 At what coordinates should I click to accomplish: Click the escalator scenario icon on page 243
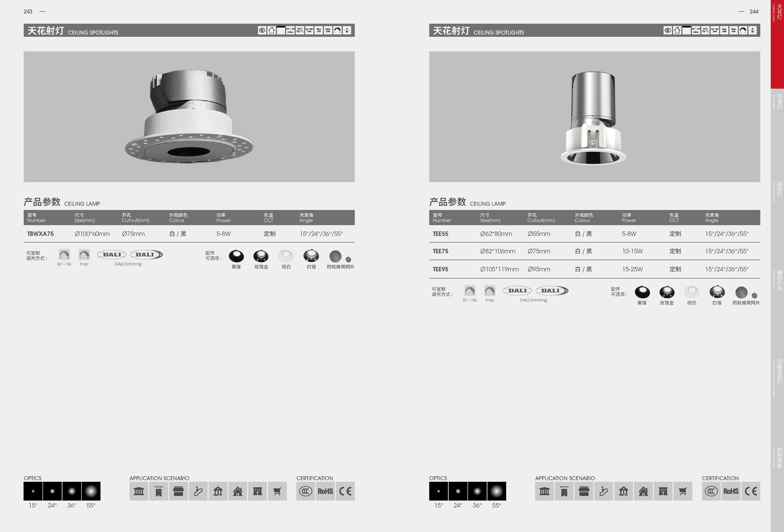click(198, 491)
